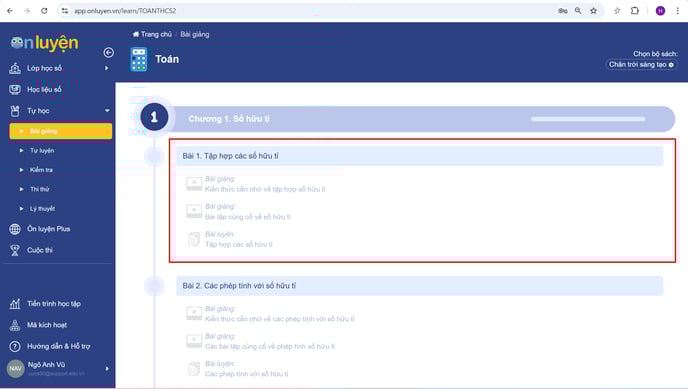The height and width of the screenshot is (389, 688).
Task: Click video icon beside Bài tập củng cố về số hữu tỉ
Action: [194, 211]
